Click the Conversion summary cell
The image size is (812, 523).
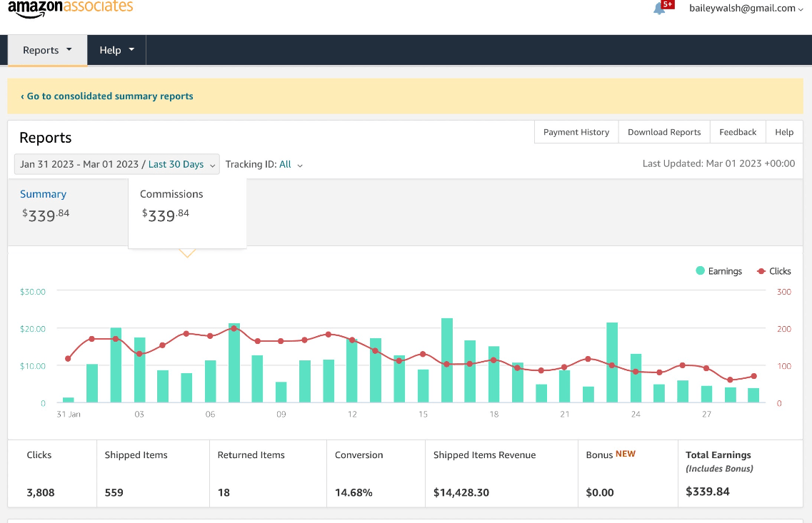tap(375, 474)
